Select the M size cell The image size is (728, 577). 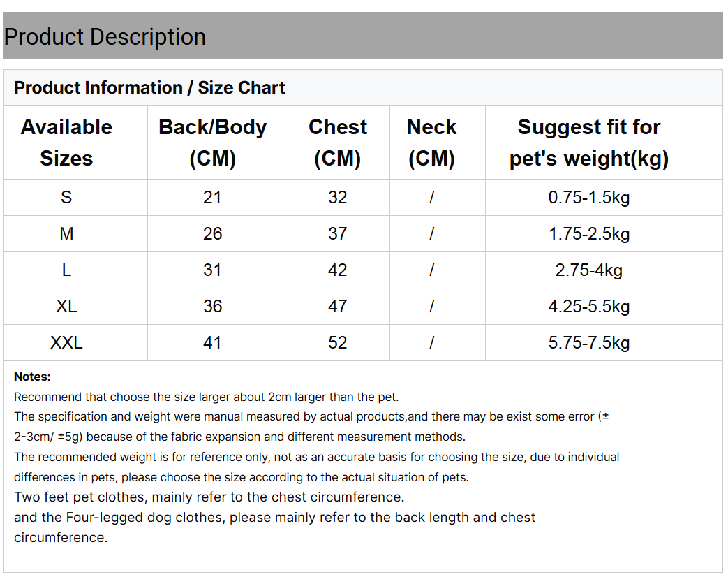click(x=66, y=234)
